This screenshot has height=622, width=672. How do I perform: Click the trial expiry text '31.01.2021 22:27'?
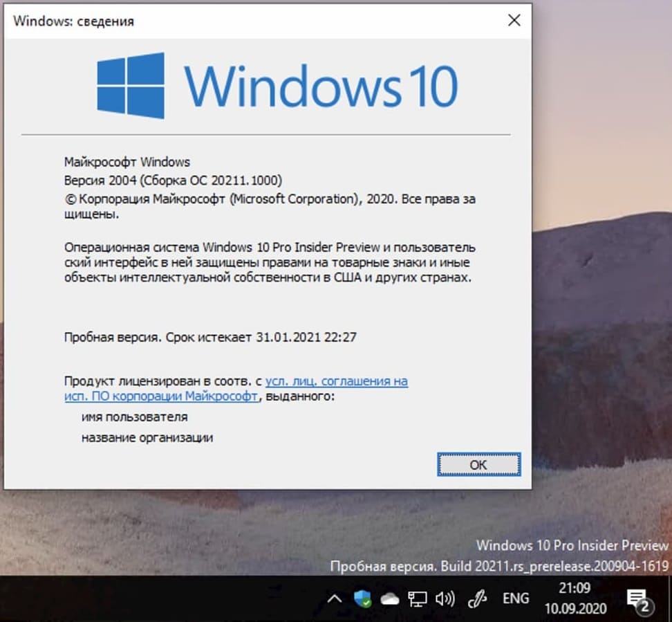click(x=306, y=337)
